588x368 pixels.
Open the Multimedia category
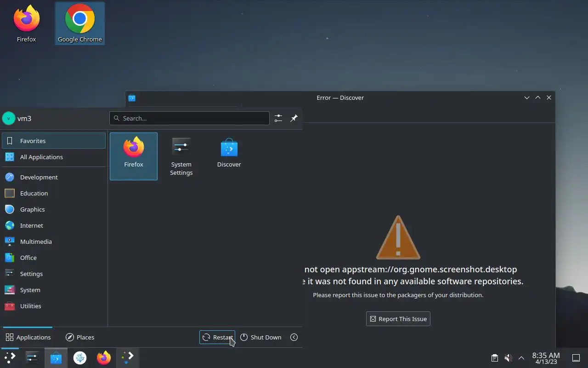pyautogui.click(x=54, y=241)
